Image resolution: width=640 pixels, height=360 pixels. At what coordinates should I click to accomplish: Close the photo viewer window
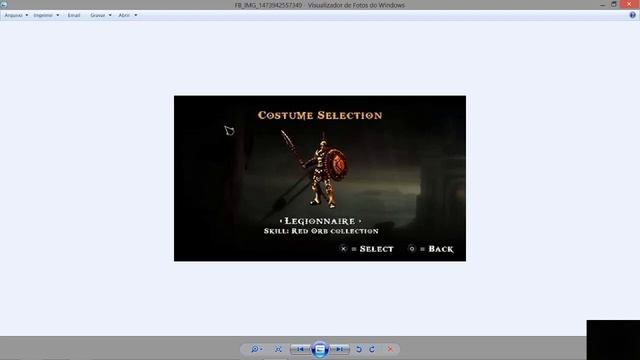[x=629, y=4]
